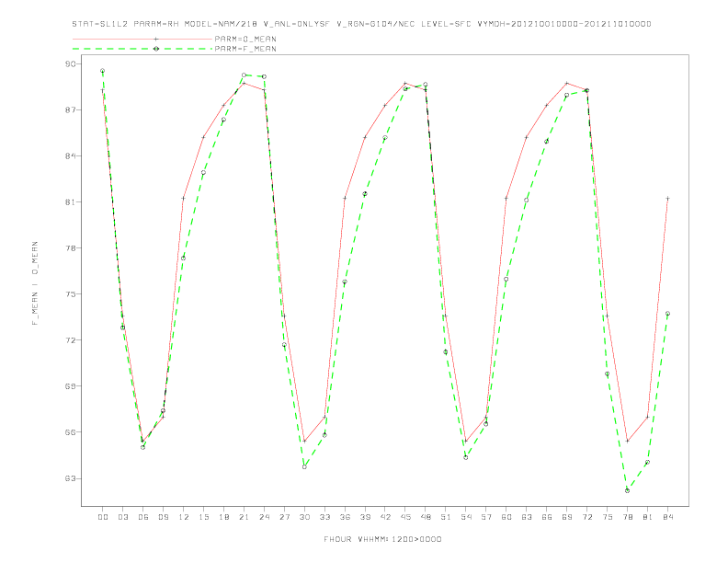Click the y-axis label F_MEAN | O_MEAN

[35, 283]
